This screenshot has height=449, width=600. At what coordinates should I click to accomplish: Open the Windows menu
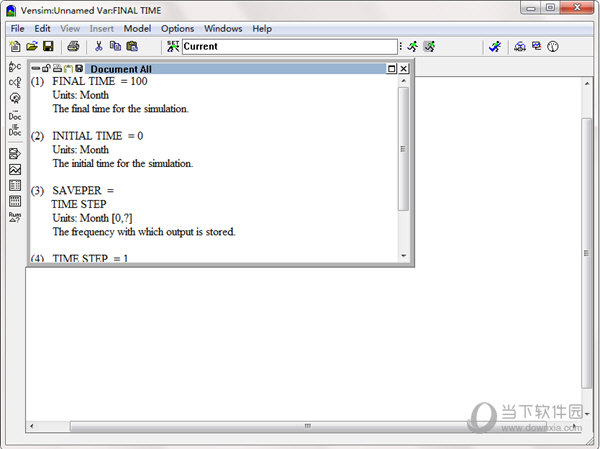pos(223,29)
